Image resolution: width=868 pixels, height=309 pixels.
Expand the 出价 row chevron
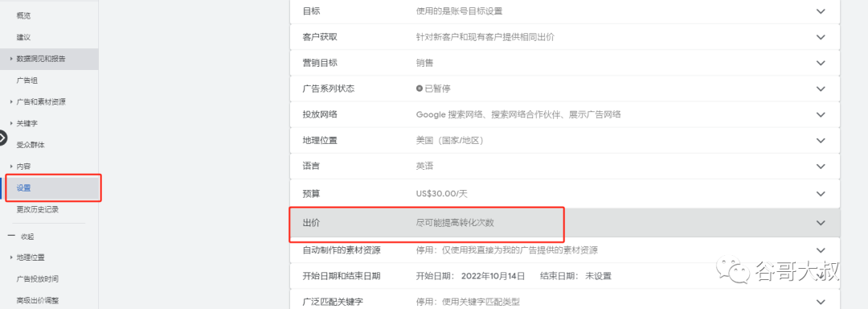821,223
